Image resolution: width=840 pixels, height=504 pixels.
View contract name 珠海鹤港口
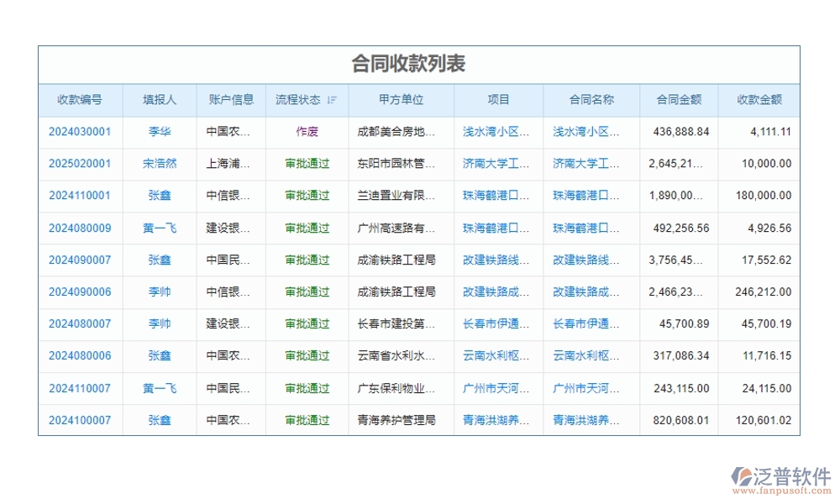(x=591, y=196)
